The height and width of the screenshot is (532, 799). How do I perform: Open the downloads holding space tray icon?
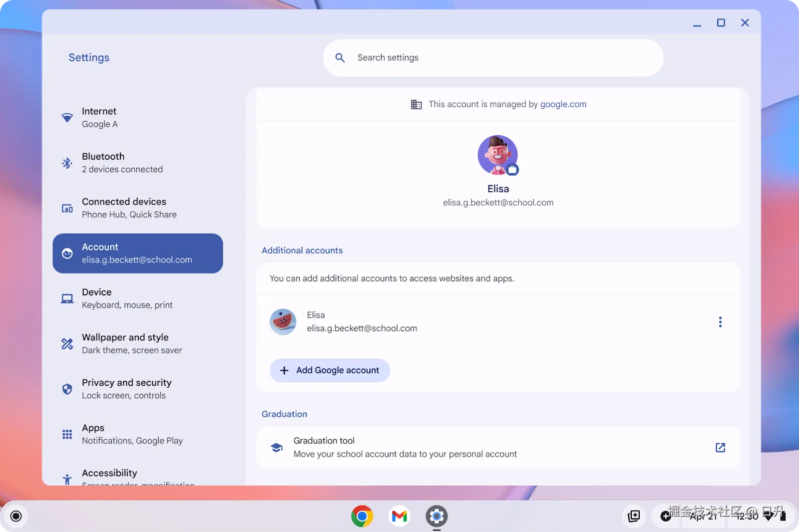click(x=634, y=516)
